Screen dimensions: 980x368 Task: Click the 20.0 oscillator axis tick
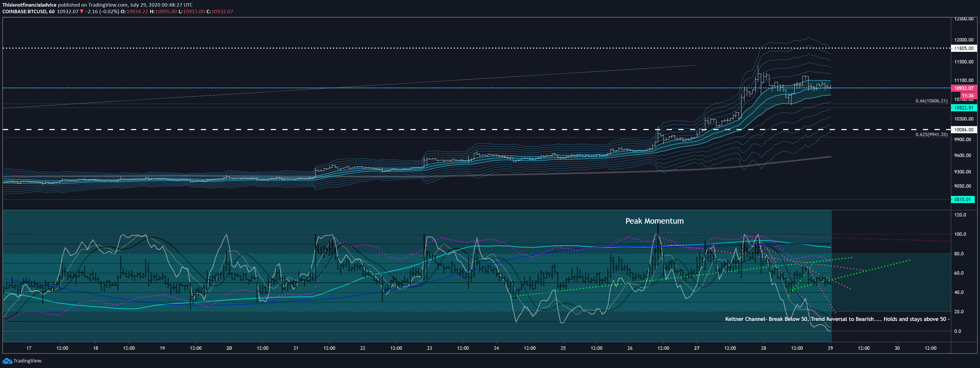(x=959, y=312)
